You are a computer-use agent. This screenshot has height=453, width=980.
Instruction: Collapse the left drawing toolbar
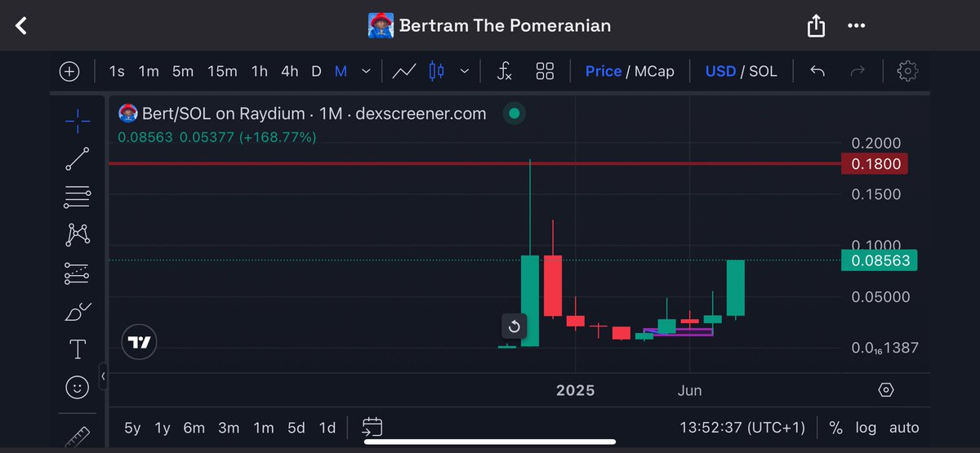[x=104, y=376]
